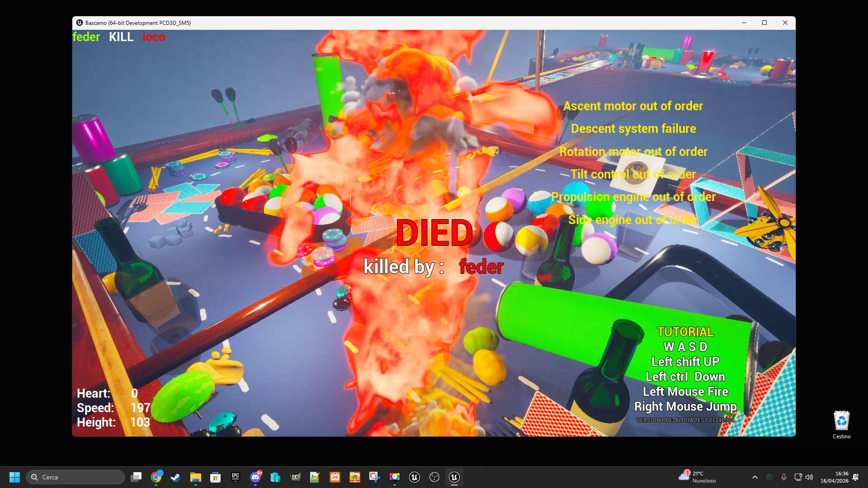Open OBS Studio from the taskbar
Viewport: 868px width, 488px height.
coord(434,477)
